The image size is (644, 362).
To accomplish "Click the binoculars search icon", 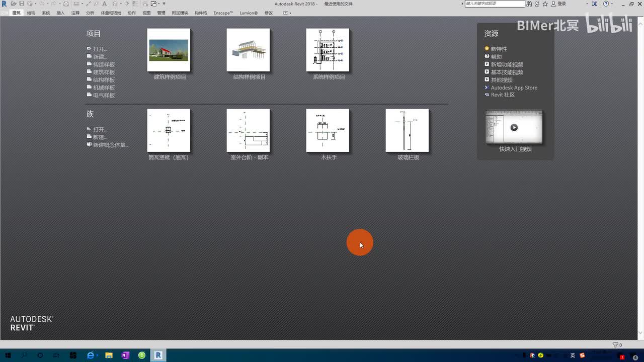I will point(529,4).
